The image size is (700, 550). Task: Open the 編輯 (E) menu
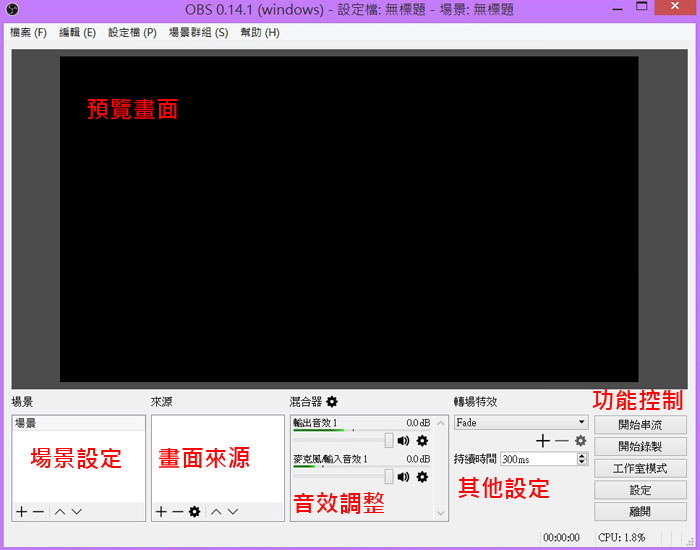pos(77,33)
